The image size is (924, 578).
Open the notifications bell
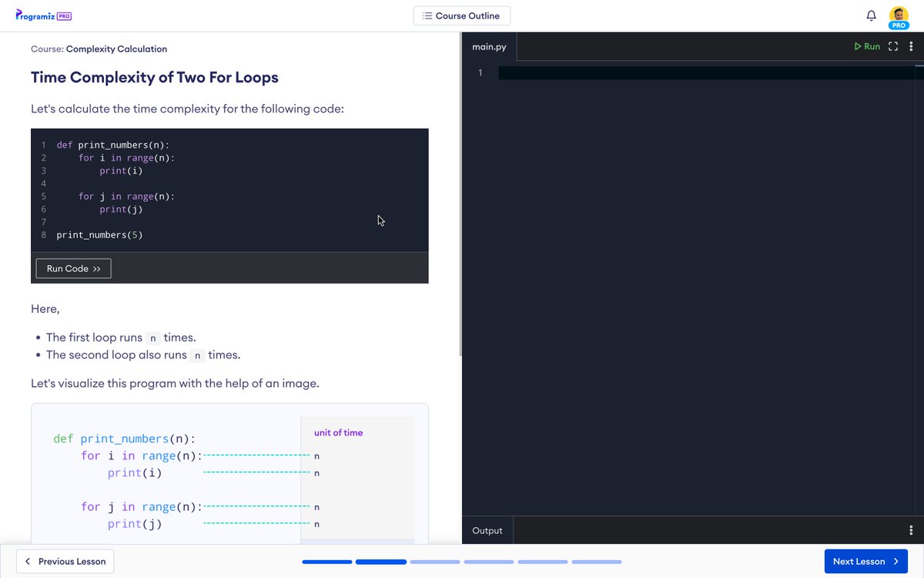872,15
